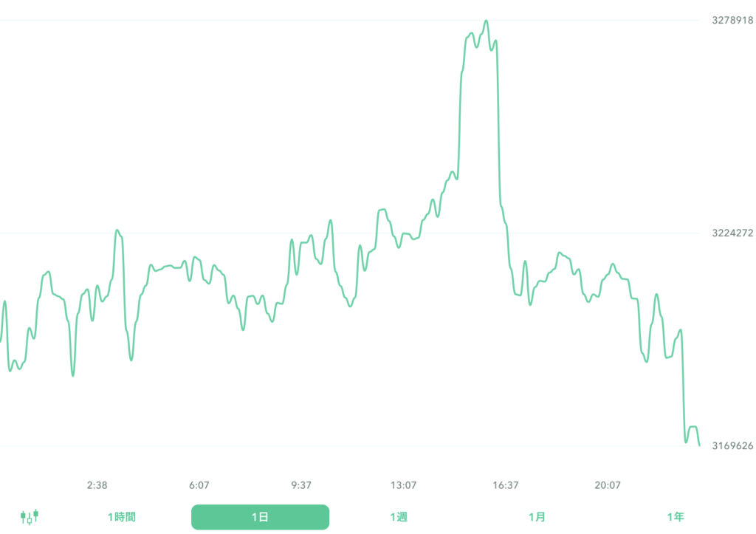Select the 1月 monthly view

pyautogui.click(x=538, y=517)
